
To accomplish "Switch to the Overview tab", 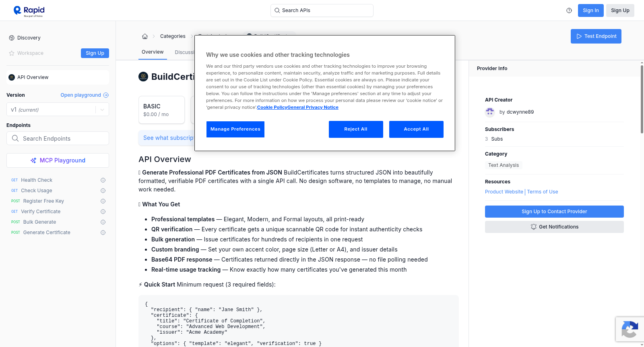I will tap(153, 52).
